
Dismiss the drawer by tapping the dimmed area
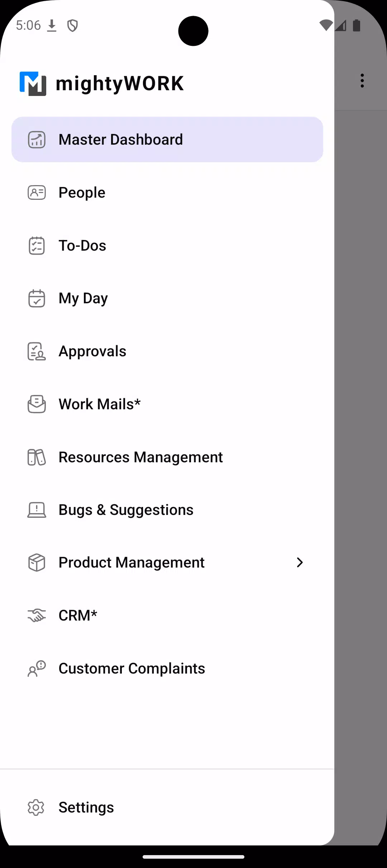(x=360, y=466)
